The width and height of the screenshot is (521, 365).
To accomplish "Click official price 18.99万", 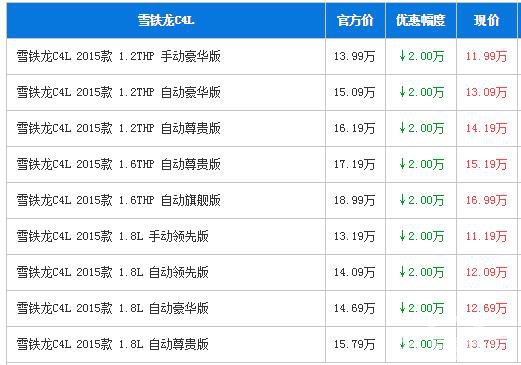I will (x=354, y=200).
